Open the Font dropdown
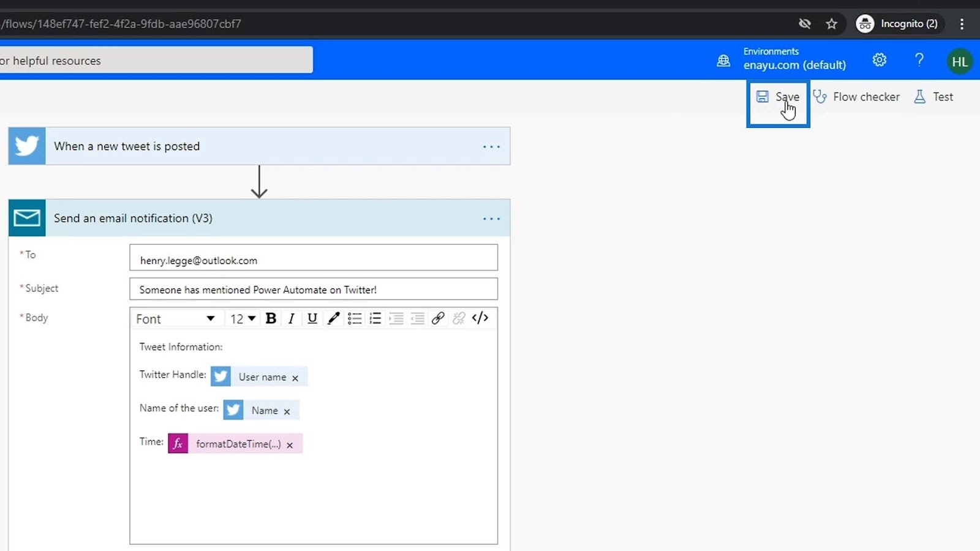Image resolution: width=980 pixels, height=551 pixels. pyautogui.click(x=175, y=319)
